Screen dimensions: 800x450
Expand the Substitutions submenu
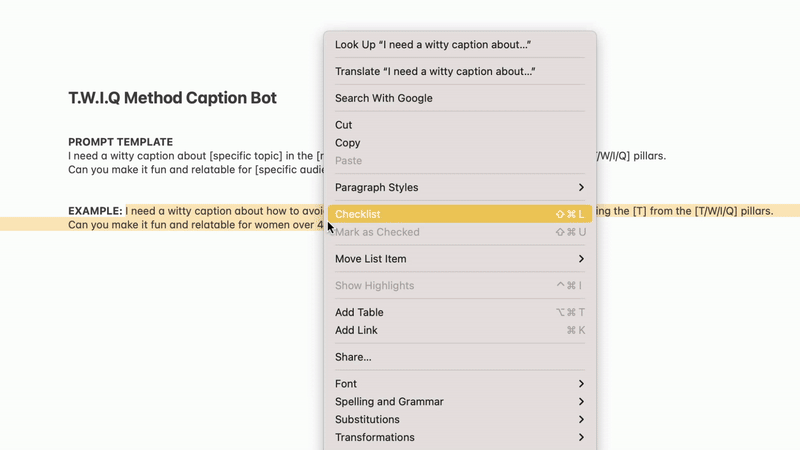[x=367, y=420]
